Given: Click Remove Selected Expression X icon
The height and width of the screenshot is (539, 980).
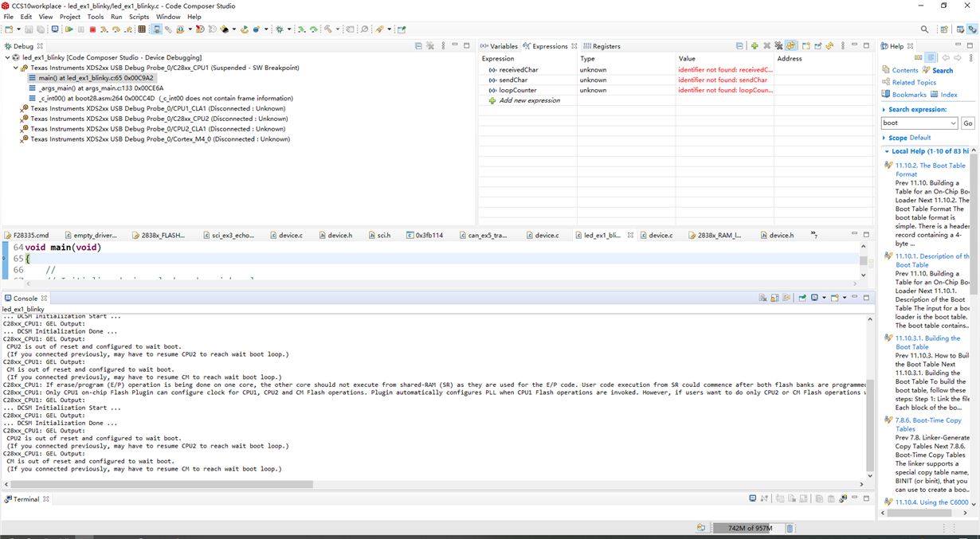Looking at the screenshot, I should 766,46.
